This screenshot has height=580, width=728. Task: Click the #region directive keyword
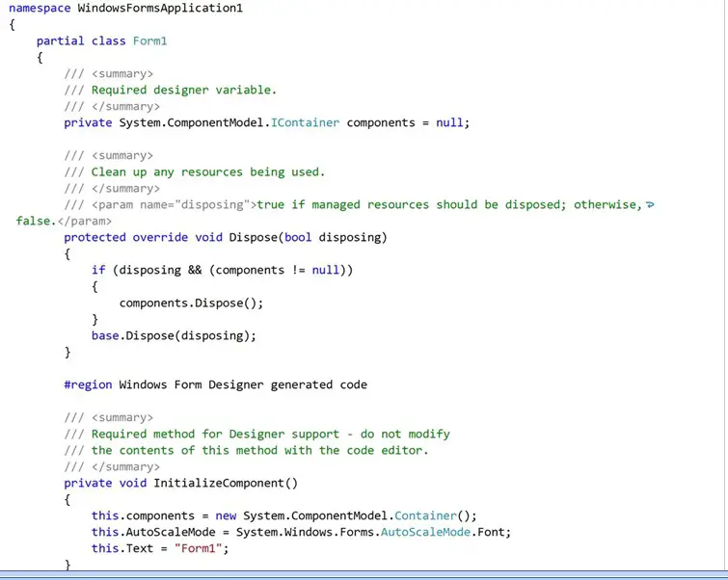tap(88, 384)
